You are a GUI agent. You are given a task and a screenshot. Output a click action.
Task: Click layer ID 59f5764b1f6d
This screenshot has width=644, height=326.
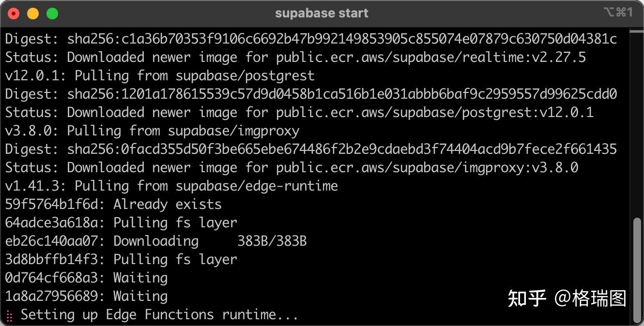52,204
